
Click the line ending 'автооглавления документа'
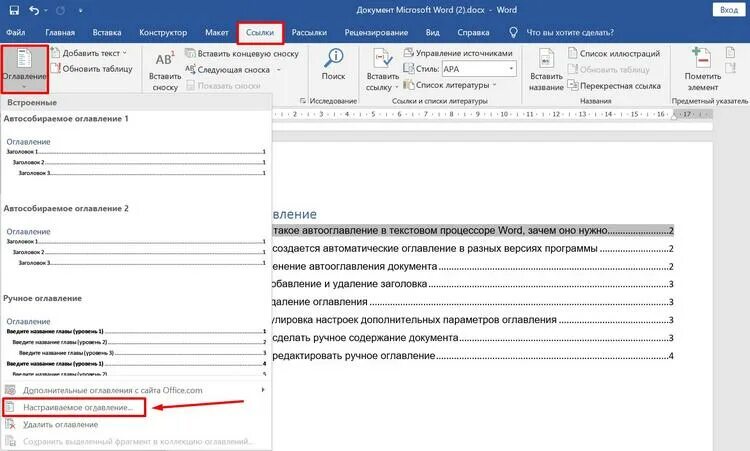473,266
